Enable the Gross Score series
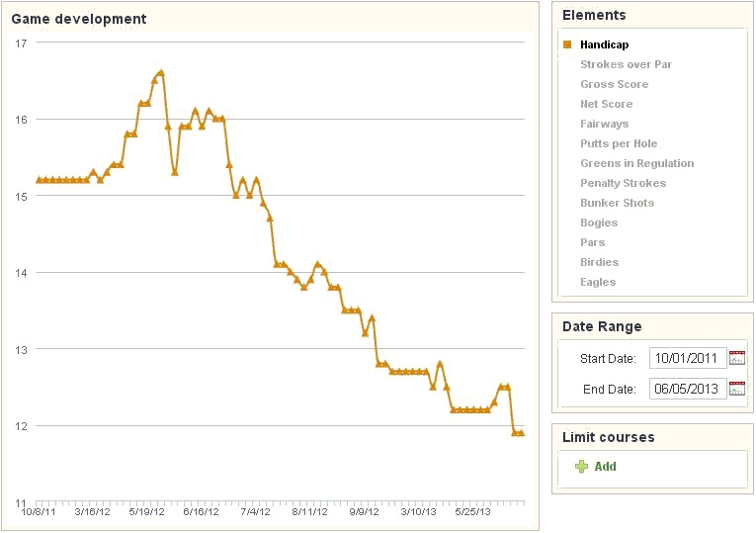This screenshot has width=756, height=533. [x=614, y=84]
